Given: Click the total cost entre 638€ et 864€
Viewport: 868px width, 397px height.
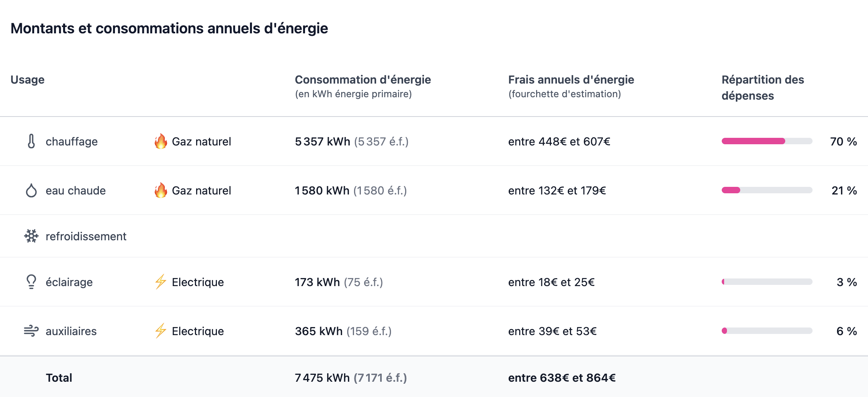Looking at the screenshot, I should coord(561,378).
